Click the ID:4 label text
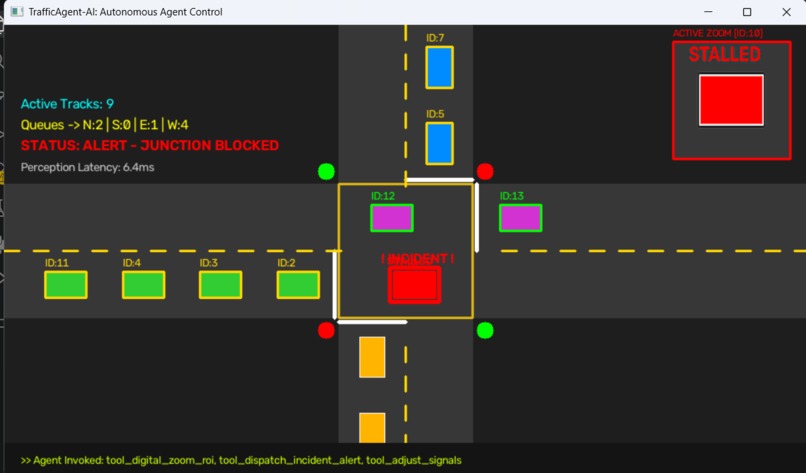This screenshot has height=473, width=806. (x=132, y=263)
